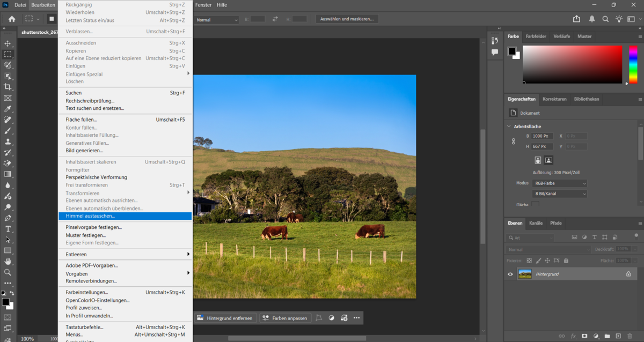The width and height of the screenshot is (644, 342).
Task: Select the Text tool in the toolbar
Action: [8, 229]
